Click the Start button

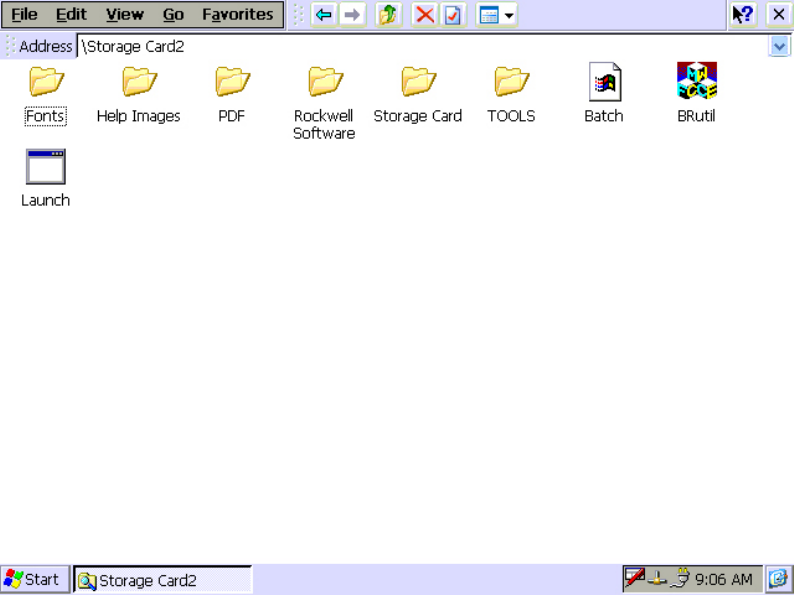33,579
